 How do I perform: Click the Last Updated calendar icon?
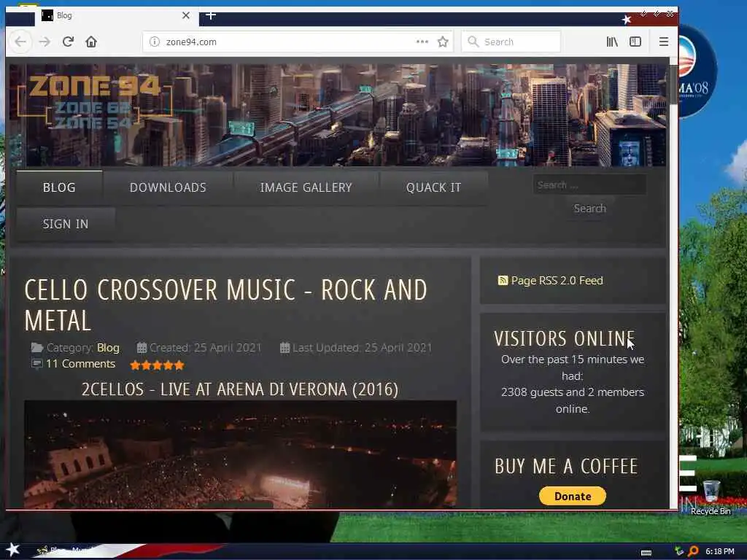pyautogui.click(x=285, y=348)
